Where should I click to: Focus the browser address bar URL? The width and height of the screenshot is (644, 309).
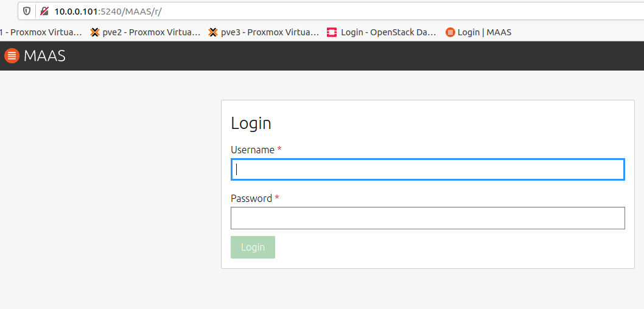[108, 12]
